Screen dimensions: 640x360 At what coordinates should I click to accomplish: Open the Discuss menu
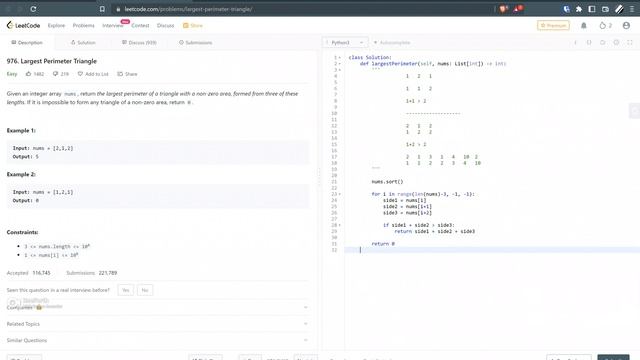pyautogui.click(x=165, y=25)
